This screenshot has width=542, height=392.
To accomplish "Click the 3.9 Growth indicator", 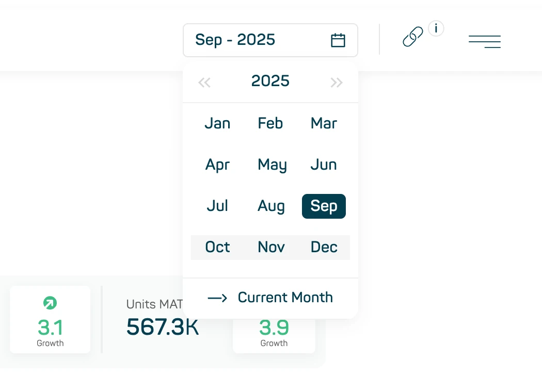I will 274,328.
